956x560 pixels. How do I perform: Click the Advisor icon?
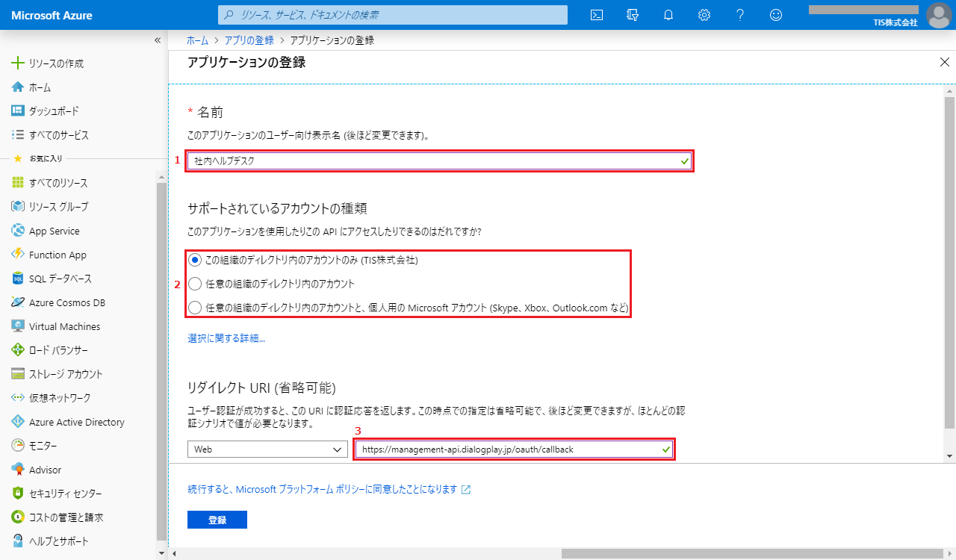pos(18,470)
